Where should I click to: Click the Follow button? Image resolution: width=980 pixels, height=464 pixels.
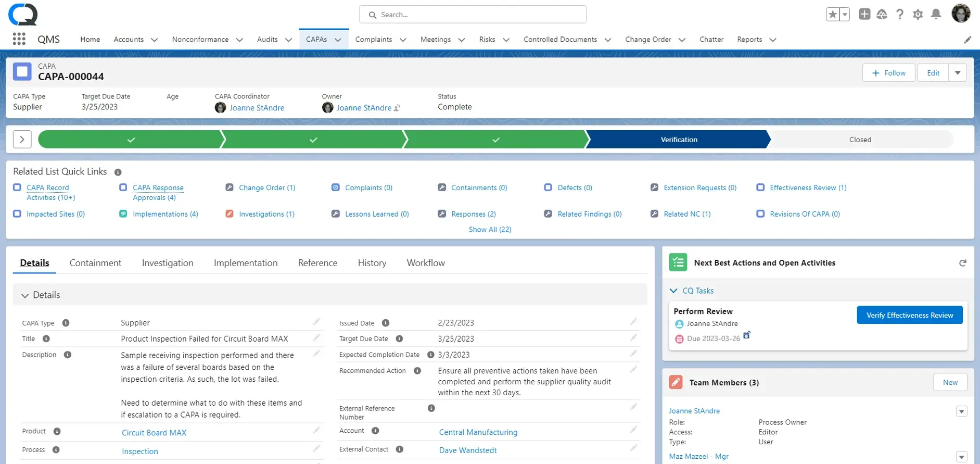[x=888, y=73]
